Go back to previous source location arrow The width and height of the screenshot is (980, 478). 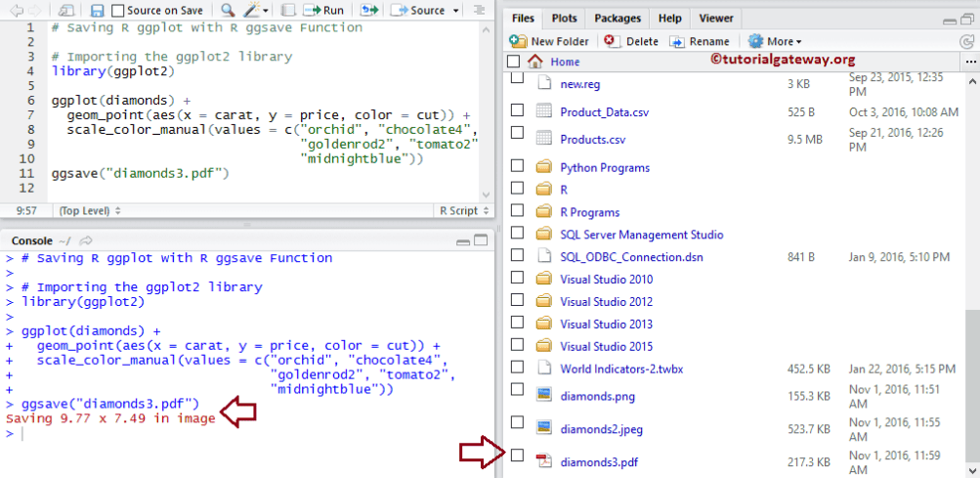coord(17,10)
